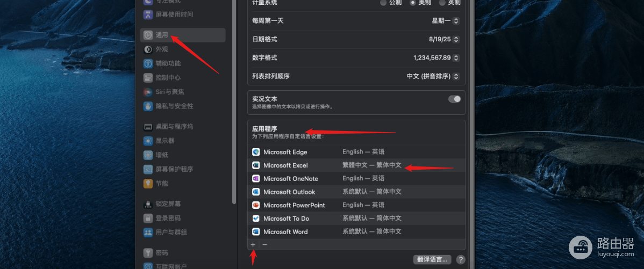Click the Microsoft PowerPoint app icon
Screen dimensions: 644x269
(256, 205)
